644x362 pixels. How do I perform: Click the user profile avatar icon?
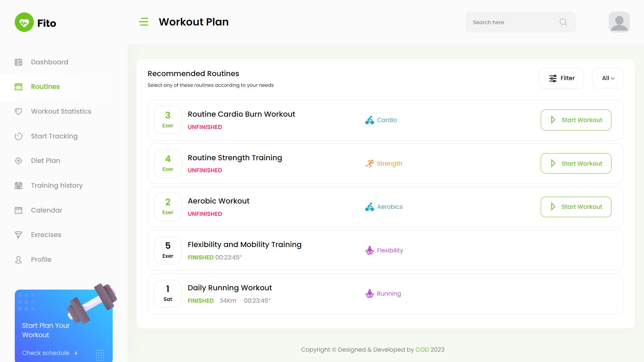pos(619,22)
